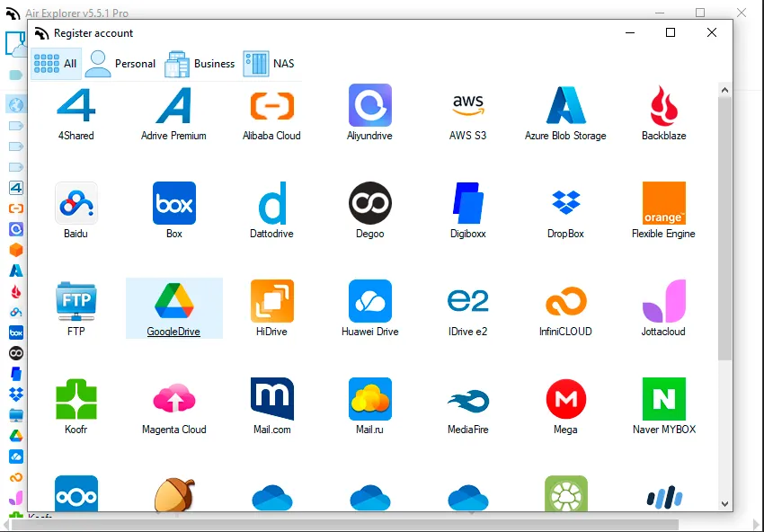
Task: Click the Backblaze icon in Air Explorer's sidebar
Action: click(x=16, y=291)
